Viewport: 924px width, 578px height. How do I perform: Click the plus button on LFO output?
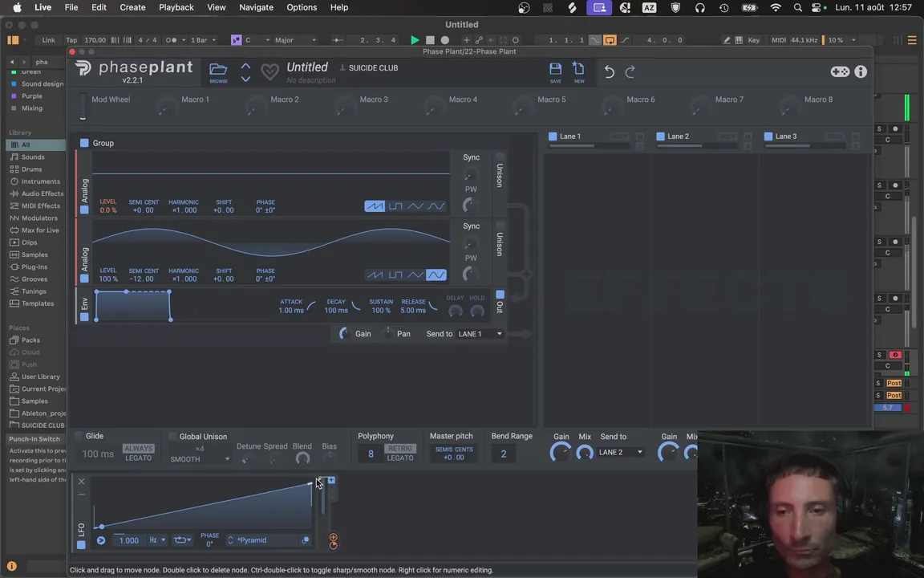pos(331,480)
